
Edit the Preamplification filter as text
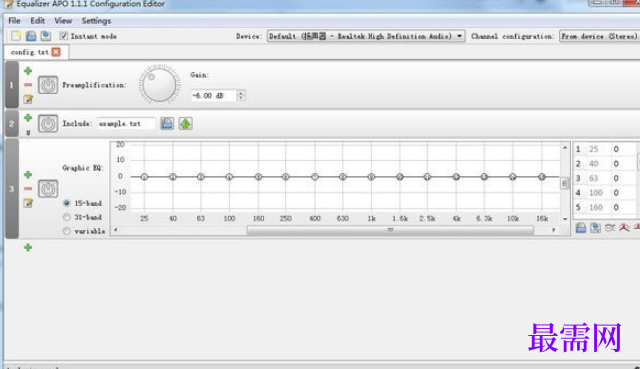click(28, 99)
